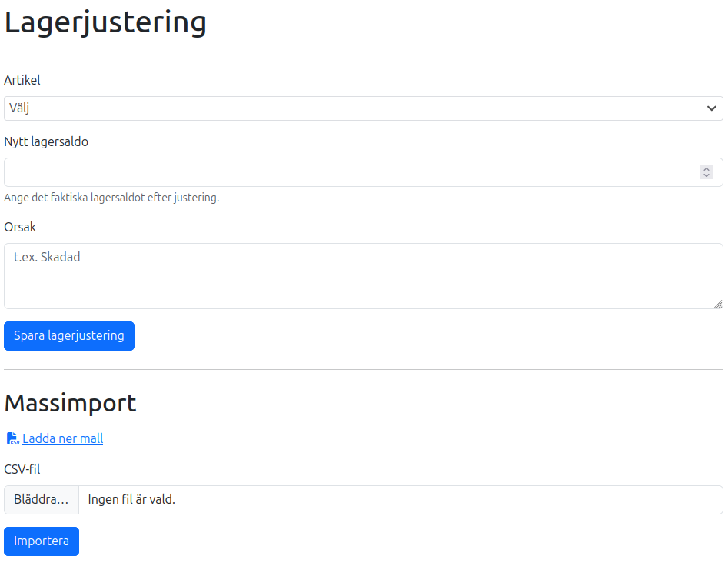This screenshot has height=566, width=728.
Task: Click the Importera button
Action: pos(42,541)
